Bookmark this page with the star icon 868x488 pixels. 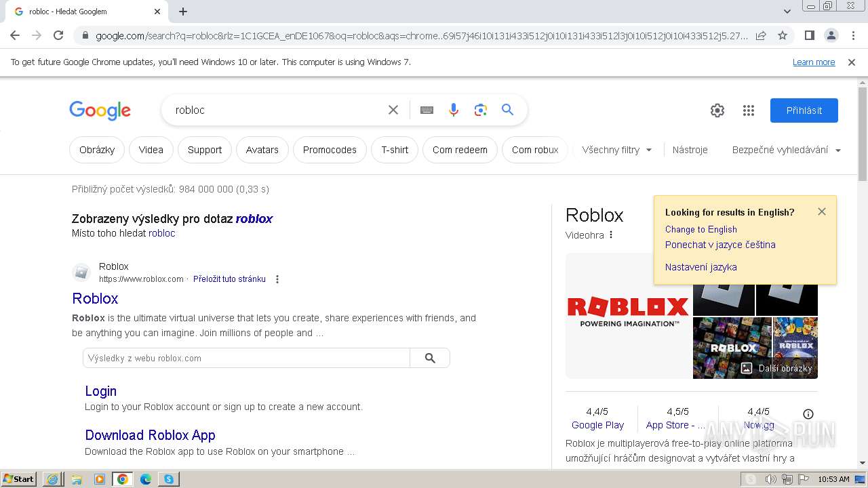783,35
